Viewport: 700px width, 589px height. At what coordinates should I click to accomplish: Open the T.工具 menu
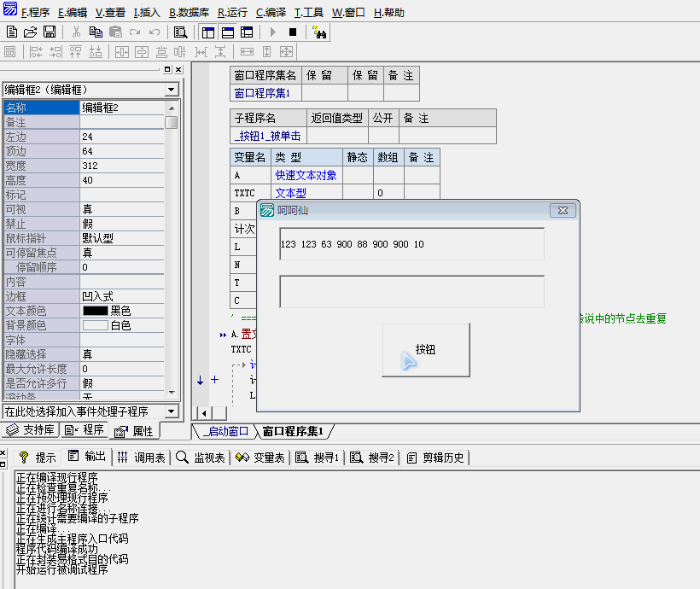pyautogui.click(x=309, y=13)
